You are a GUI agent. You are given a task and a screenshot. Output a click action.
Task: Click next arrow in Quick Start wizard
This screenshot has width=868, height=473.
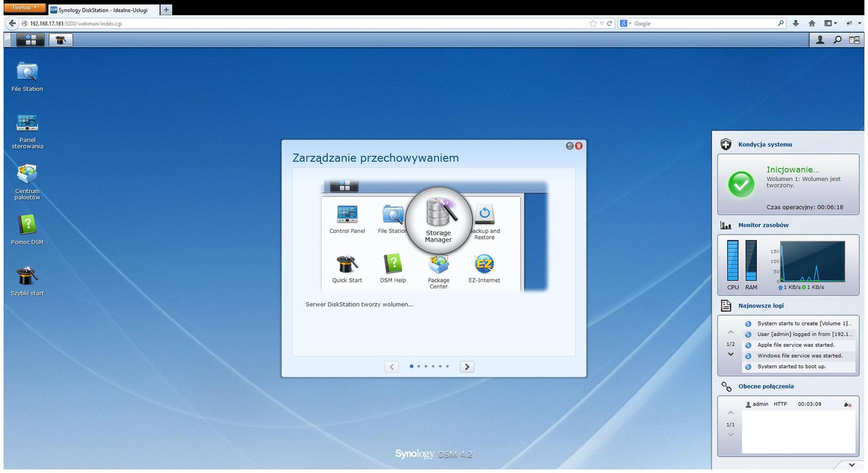click(467, 367)
